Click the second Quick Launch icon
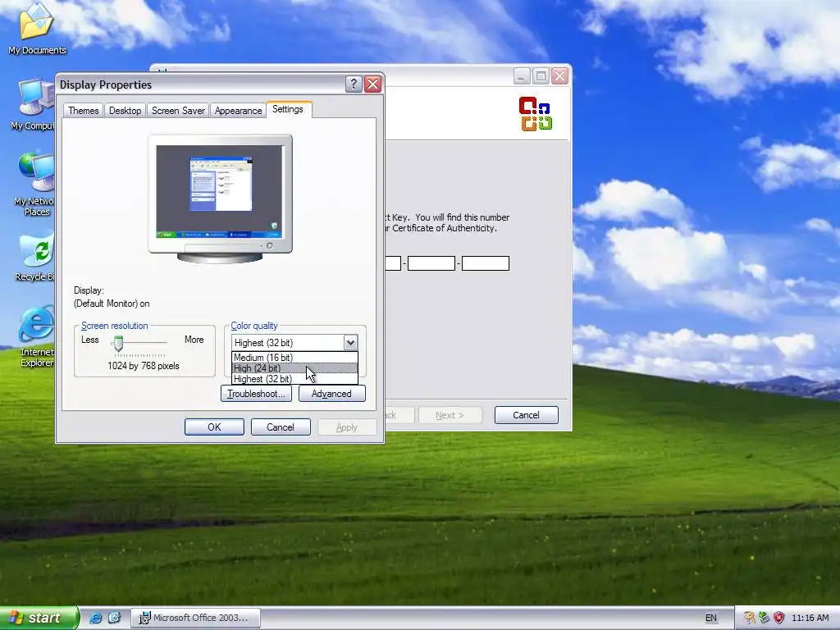 pos(114,618)
